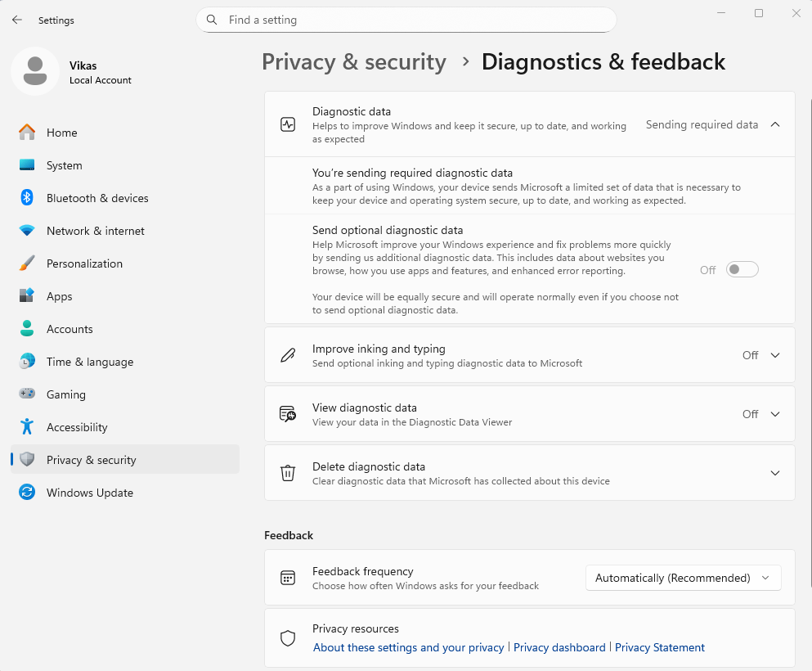Click the Accessibility figure icon
812x671 pixels.
pyautogui.click(x=27, y=427)
